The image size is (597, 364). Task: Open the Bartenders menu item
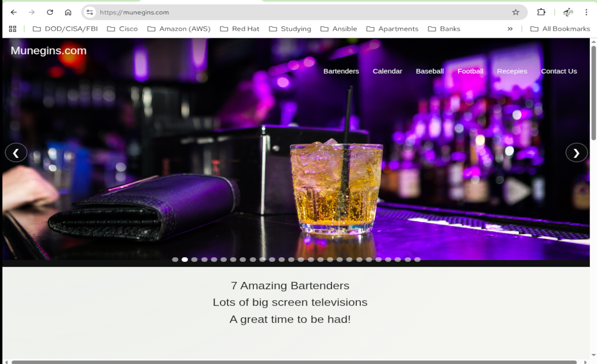(341, 71)
